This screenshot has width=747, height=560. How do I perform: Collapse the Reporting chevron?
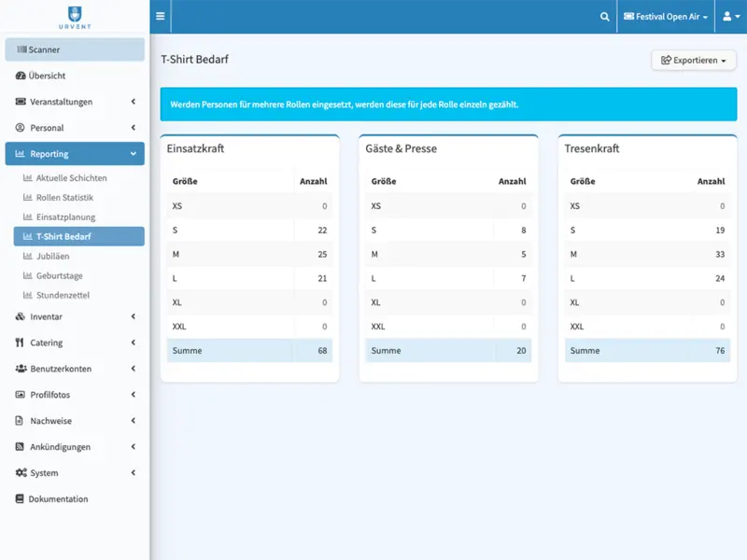[x=134, y=154]
